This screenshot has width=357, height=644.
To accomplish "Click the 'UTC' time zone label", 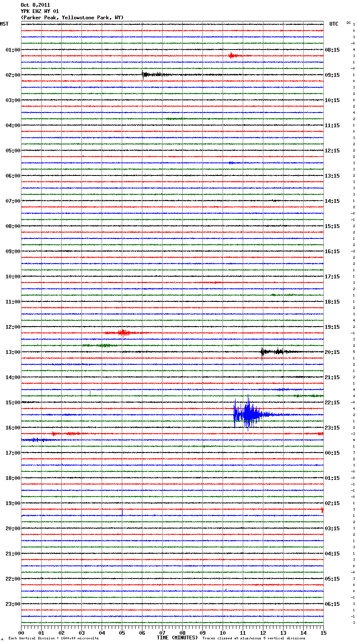I will (334, 24).
